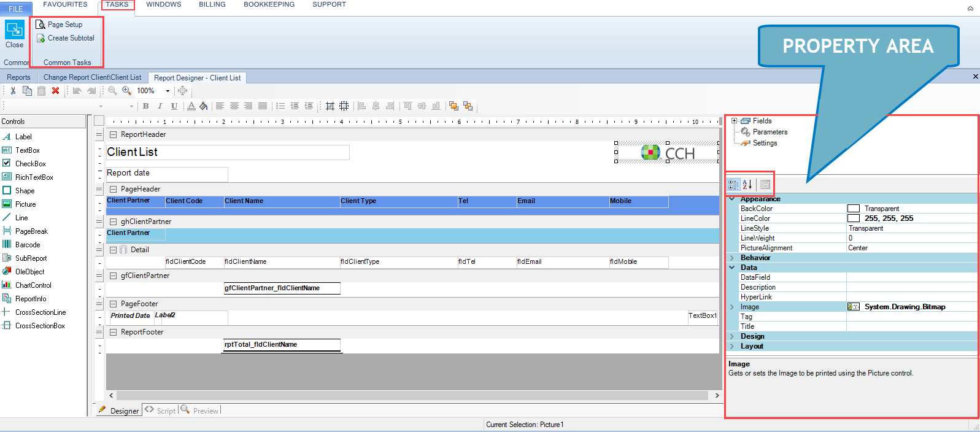Click the font colour A icon
Screen dimensions: 980x432
[x=191, y=106]
